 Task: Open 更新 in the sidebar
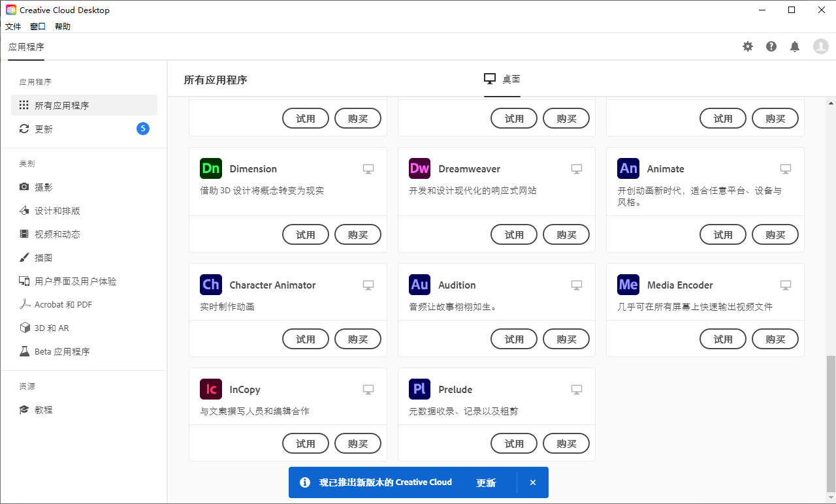[84, 129]
